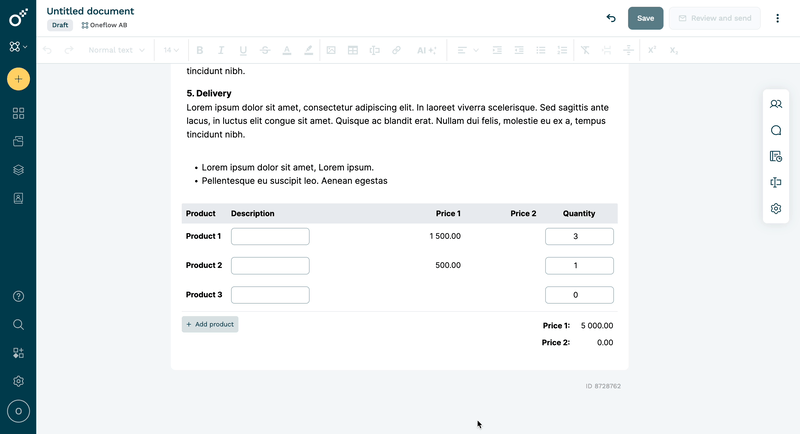Open the comments panel icon
Image resolution: width=800 pixels, height=434 pixels.
coord(776,130)
